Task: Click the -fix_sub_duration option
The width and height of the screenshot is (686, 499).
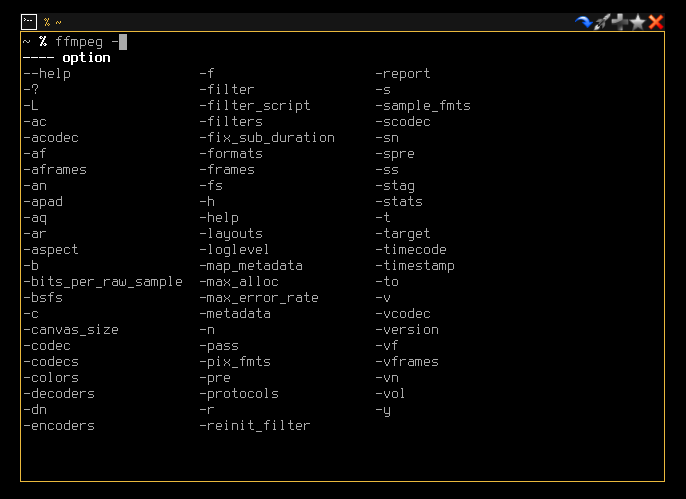Action: pyautogui.click(x=267, y=138)
